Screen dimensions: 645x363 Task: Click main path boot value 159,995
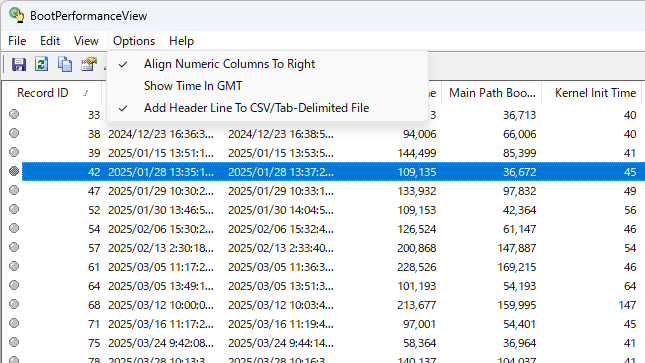coord(517,305)
